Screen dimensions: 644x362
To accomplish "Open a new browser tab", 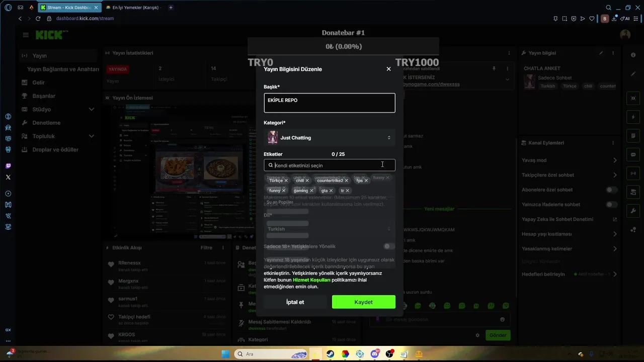I will click(x=171, y=8).
